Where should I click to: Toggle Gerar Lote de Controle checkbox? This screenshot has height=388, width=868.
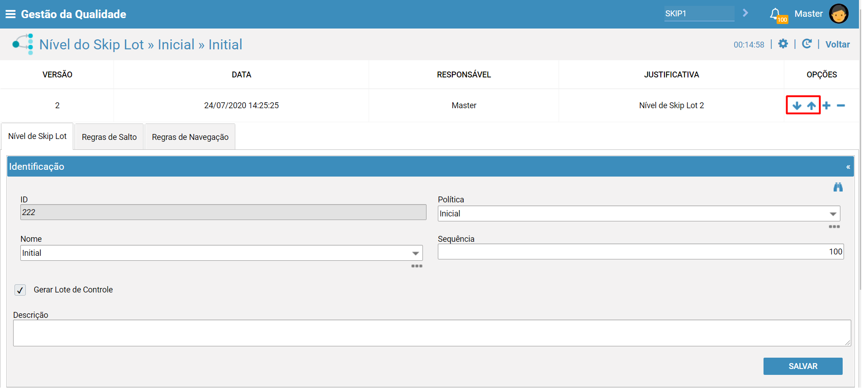20,290
